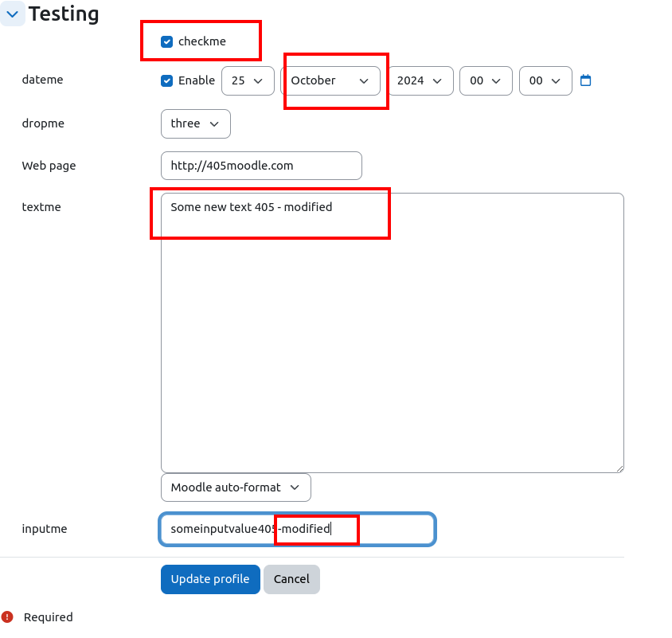This screenshot has width=672, height=638.
Task: Click the Cancel button
Action: tap(292, 579)
